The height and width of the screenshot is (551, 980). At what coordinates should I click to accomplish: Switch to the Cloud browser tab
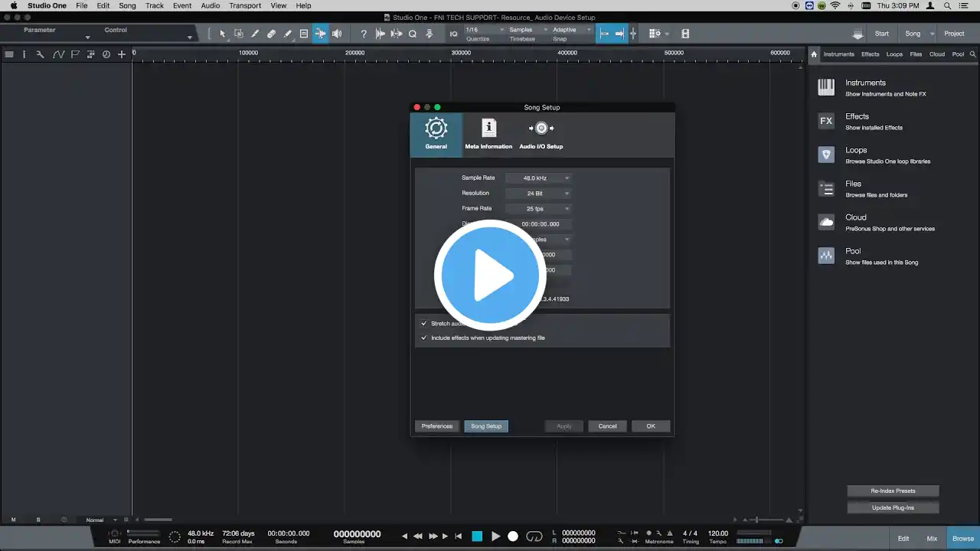[937, 54]
